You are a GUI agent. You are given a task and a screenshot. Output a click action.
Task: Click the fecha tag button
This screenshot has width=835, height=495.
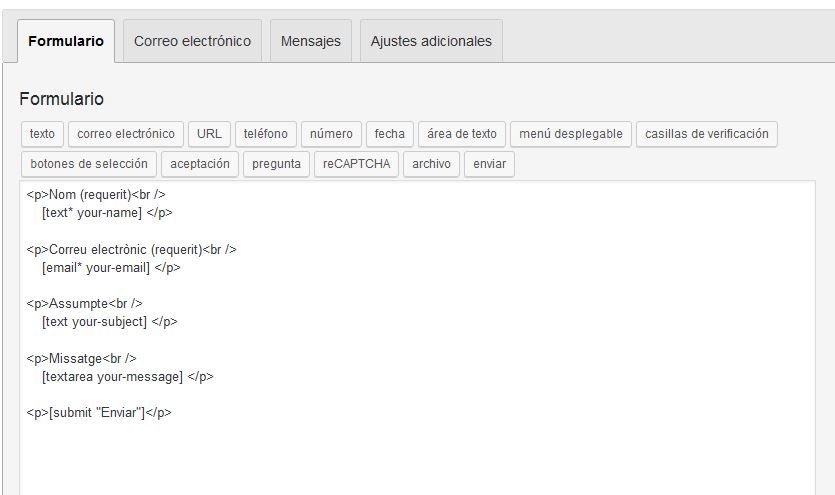click(390, 134)
